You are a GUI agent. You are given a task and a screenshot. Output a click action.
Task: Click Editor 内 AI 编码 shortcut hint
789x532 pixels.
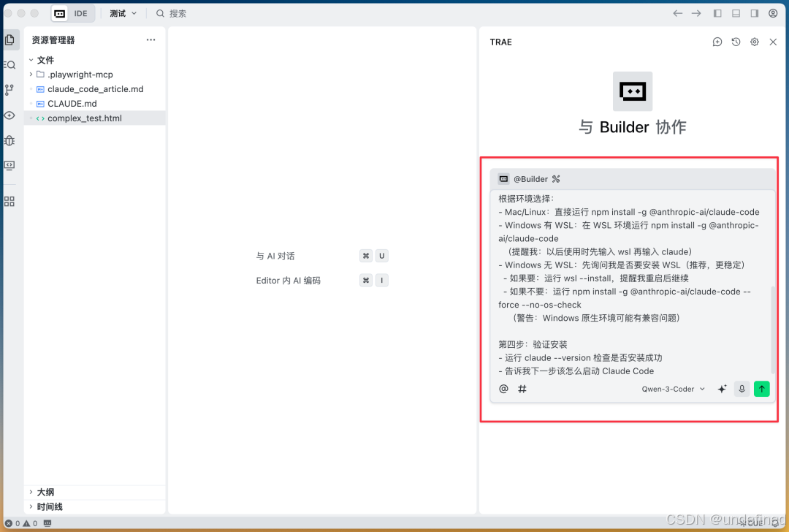coord(289,281)
